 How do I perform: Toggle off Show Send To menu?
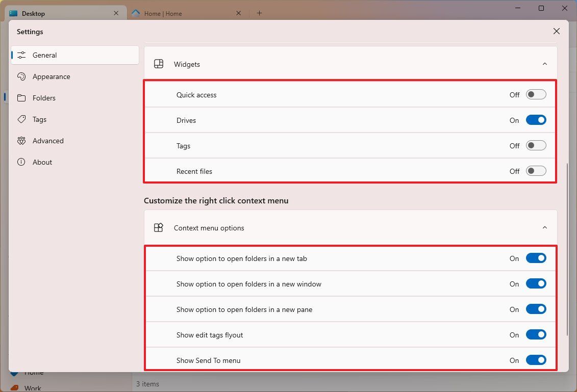(x=536, y=360)
